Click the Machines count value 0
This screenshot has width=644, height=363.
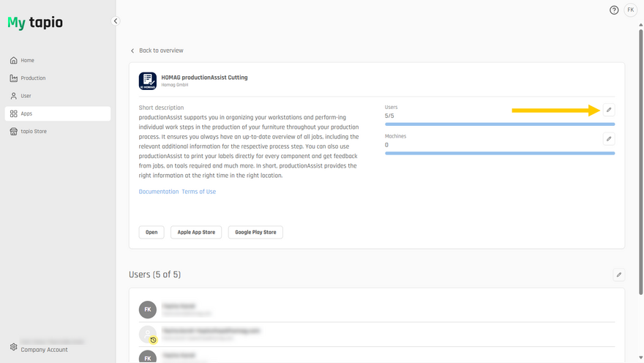[386, 145]
